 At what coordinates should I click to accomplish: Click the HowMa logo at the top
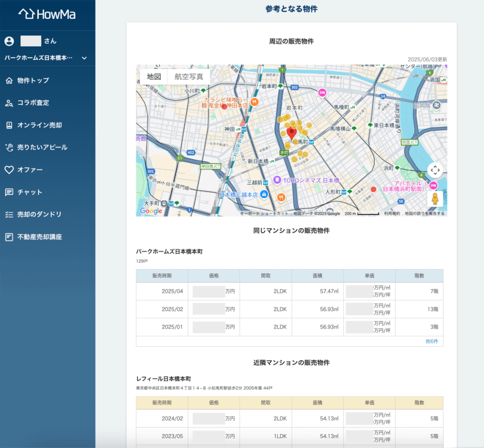(48, 15)
